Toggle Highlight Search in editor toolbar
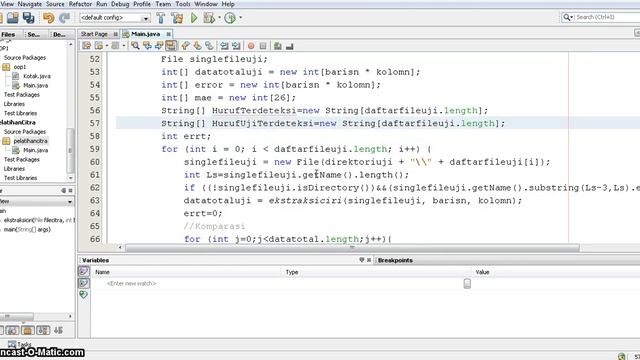The image size is (640, 360). (x=171, y=46)
